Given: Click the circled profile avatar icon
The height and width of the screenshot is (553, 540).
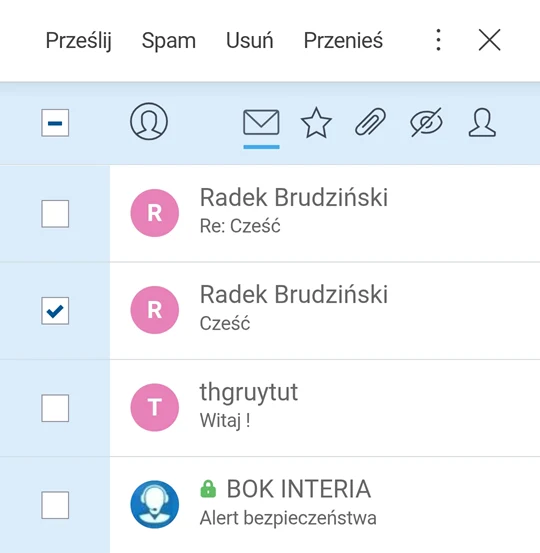Looking at the screenshot, I should coord(149,121).
